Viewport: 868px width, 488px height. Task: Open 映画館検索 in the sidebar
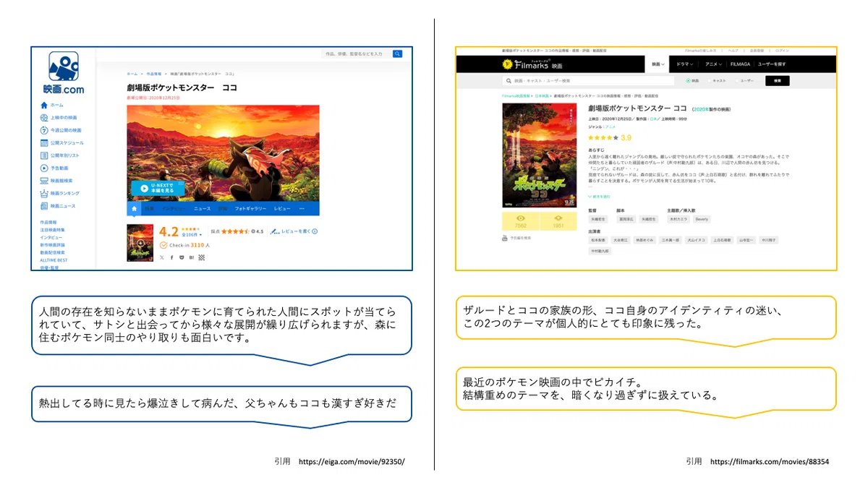pos(56,181)
